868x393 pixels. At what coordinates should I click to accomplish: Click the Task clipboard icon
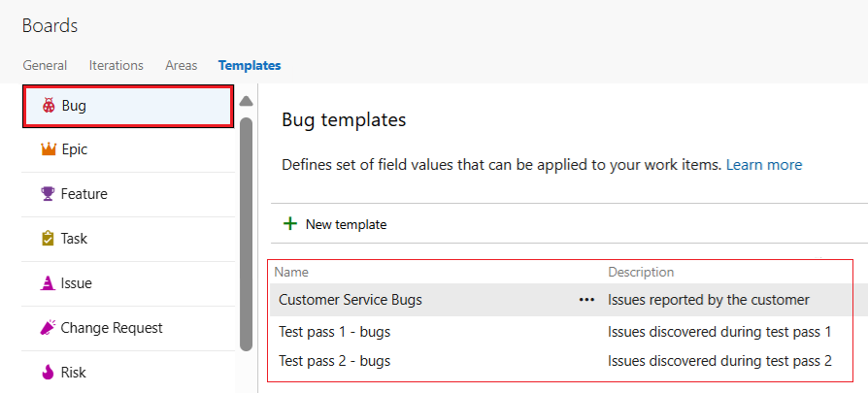coord(48,239)
